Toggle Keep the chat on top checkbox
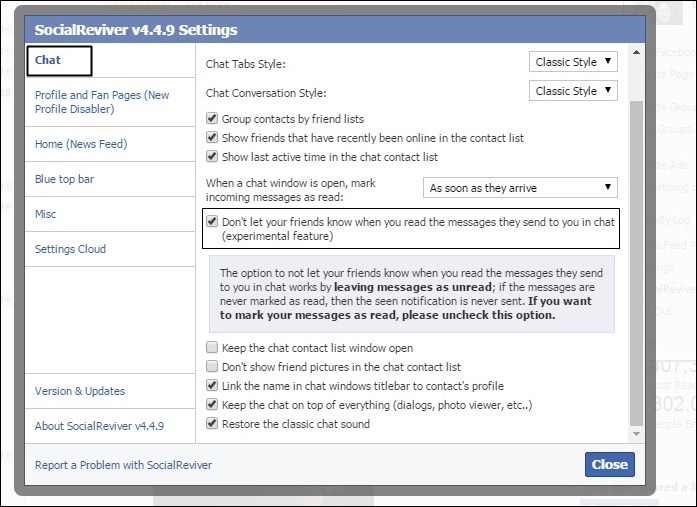Image resolution: width=697 pixels, height=507 pixels. point(212,405)
